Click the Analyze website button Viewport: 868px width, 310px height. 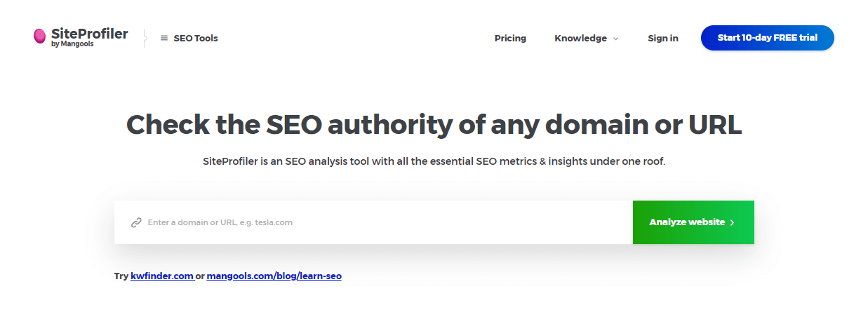tap(693, 222)
